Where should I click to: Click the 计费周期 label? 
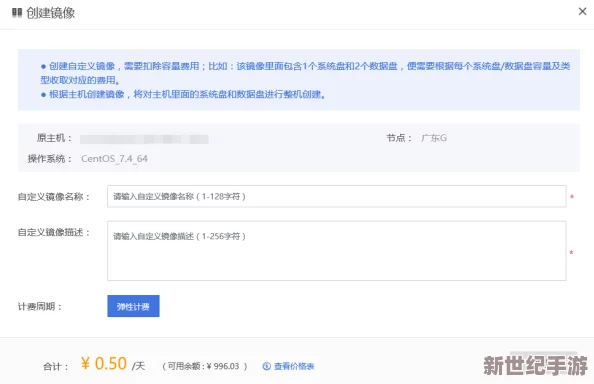click(40, 306)
